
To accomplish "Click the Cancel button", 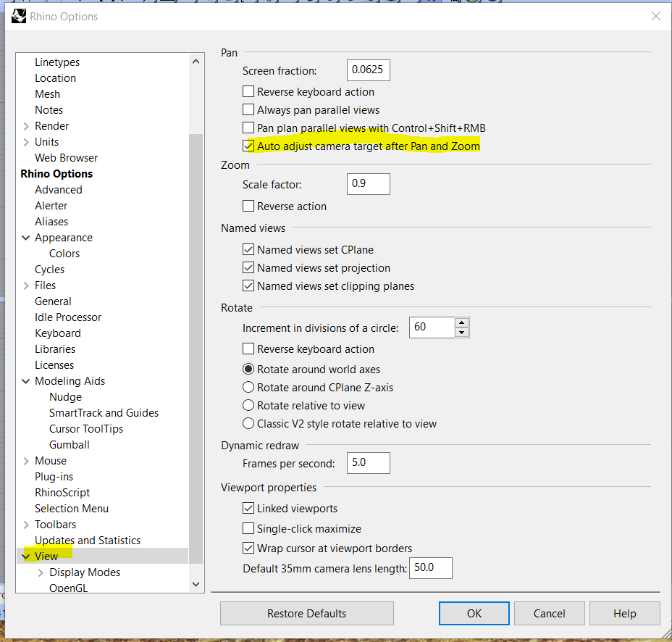I will point(549,613).
